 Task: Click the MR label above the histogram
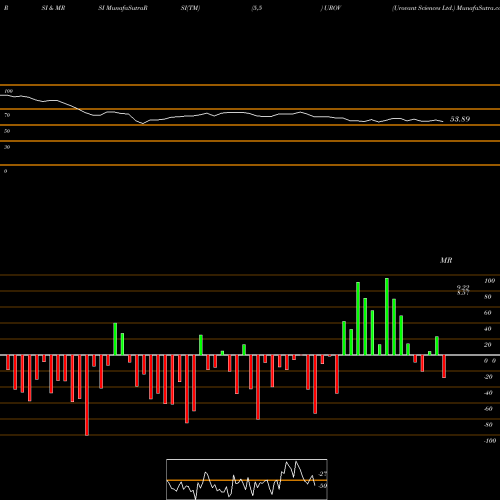[x=446, y=260]
